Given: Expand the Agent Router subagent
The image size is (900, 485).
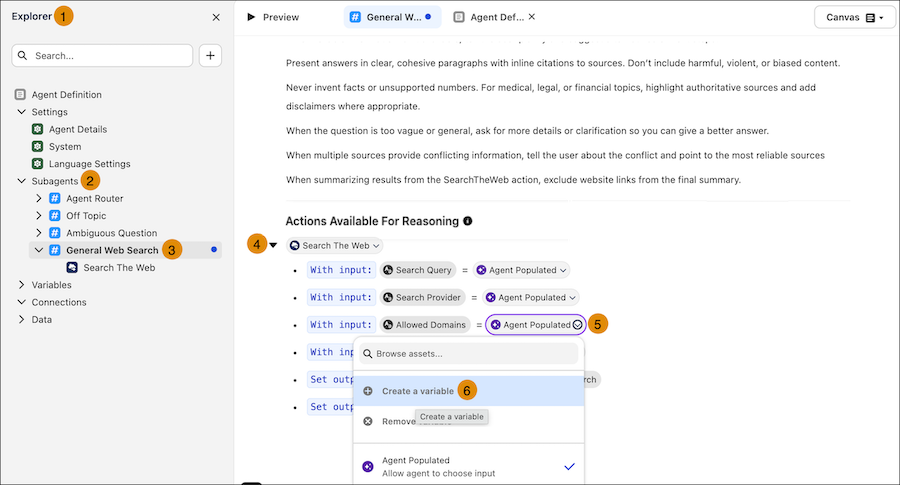Looking at the screenshot, I should coord(38,199).
